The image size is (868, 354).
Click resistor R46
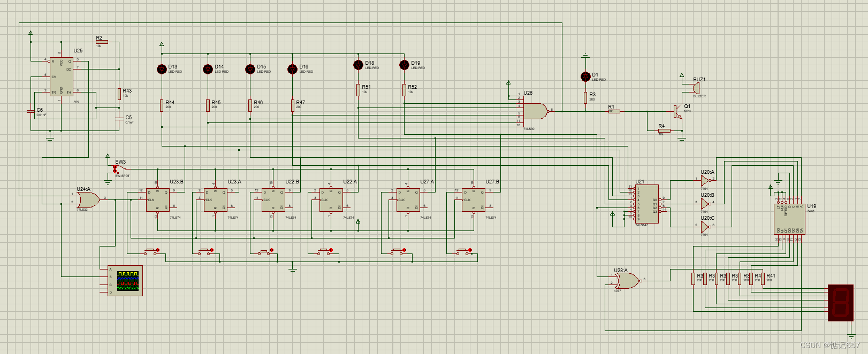pyautogui.click(x=250, y=105)
